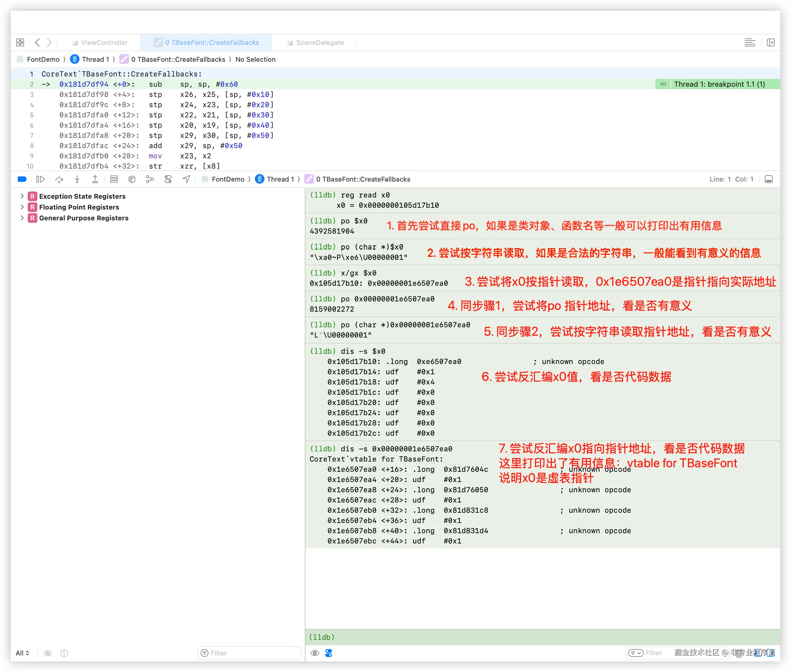Hide the debug area panel toggle
Image resolution: width=791 pixels, height=672 pixels.
[x=768, y=179]
